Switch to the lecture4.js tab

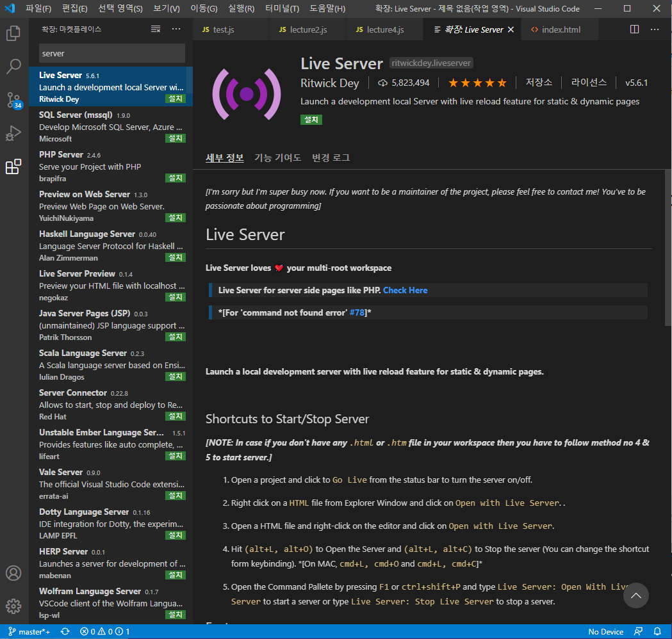coord(384,29)
